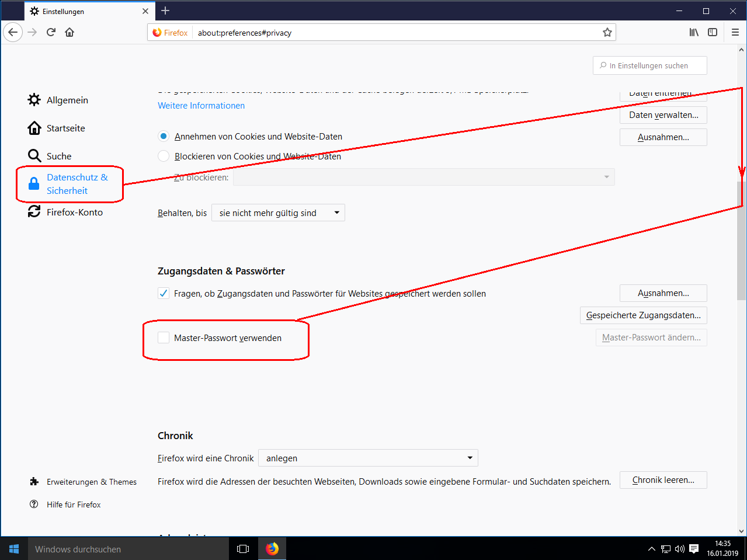
Task: Open new tab with plus icon
Action: 165,11
